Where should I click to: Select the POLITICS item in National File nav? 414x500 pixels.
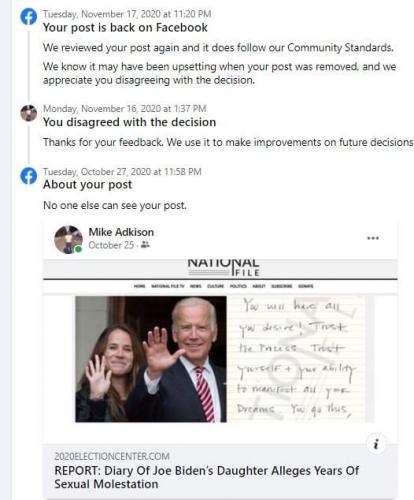click(x=238, y=286)
